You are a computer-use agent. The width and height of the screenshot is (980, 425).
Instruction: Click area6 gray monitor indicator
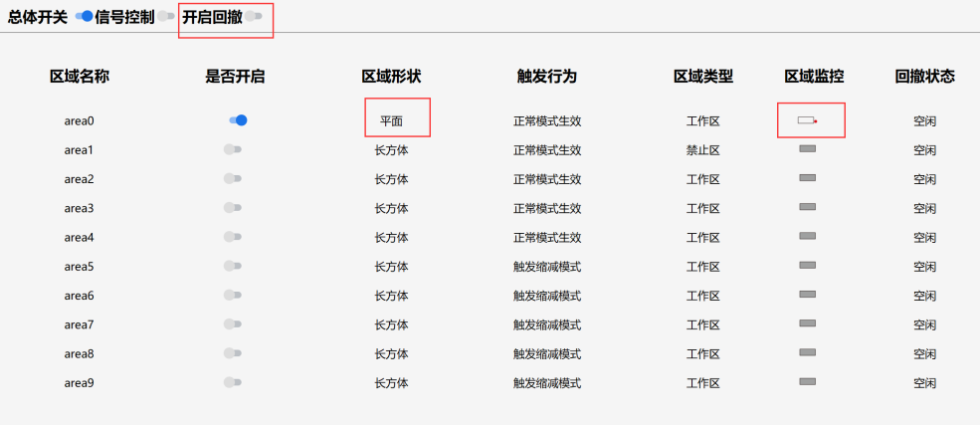point(808,295)
